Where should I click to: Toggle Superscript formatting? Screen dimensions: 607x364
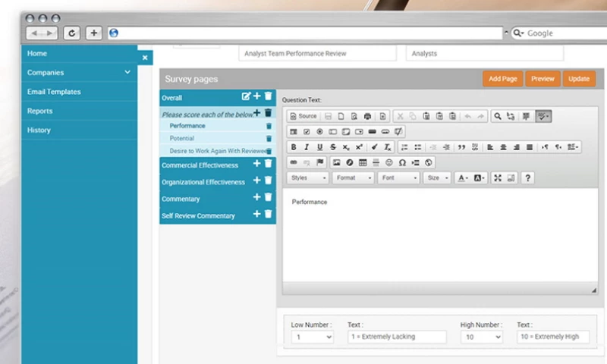[359, 147]
